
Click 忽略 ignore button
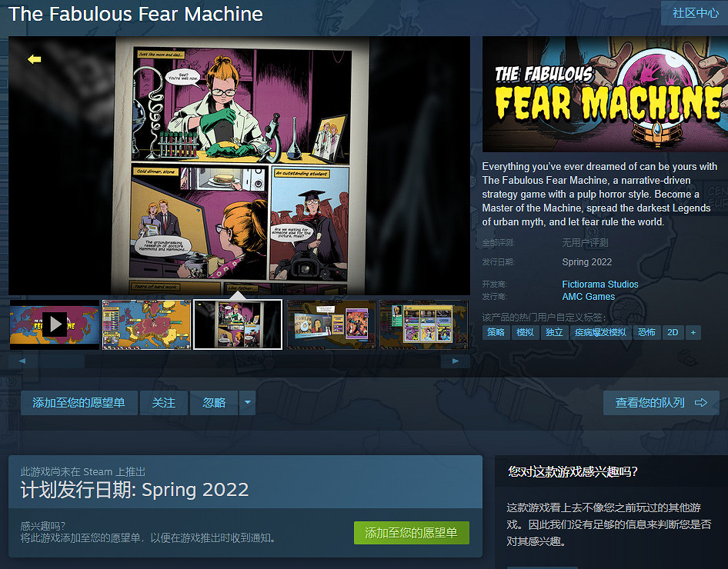pyautogui.click(x=214, y=402)
